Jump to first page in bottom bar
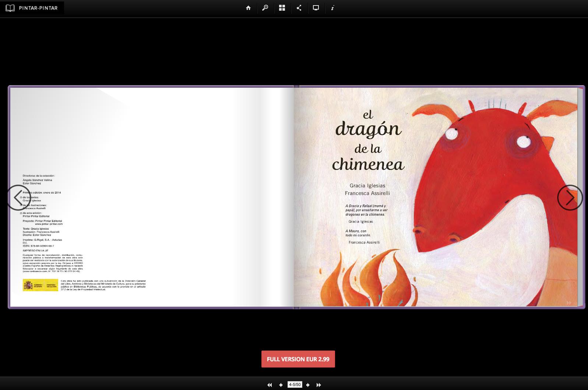 [270, 385]
